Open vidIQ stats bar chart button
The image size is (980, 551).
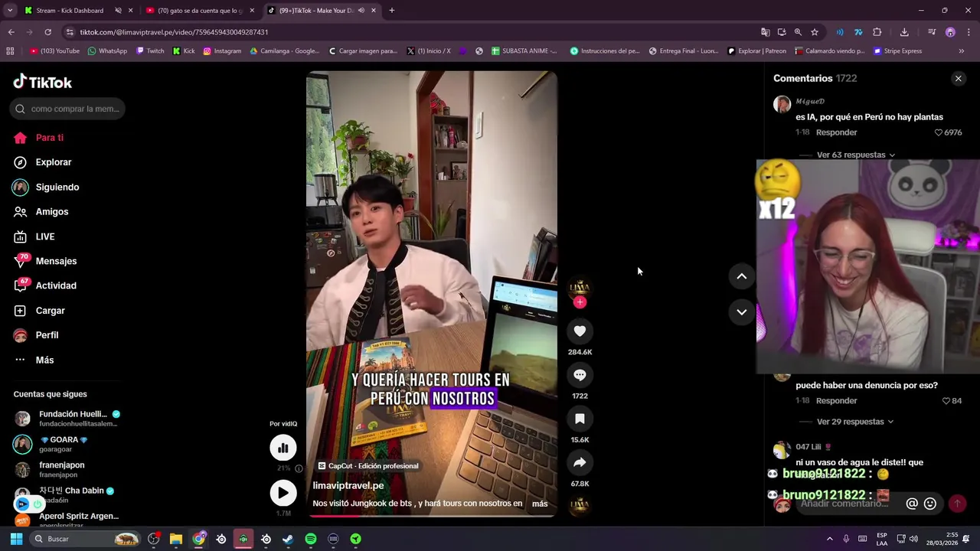click(283, 448)
